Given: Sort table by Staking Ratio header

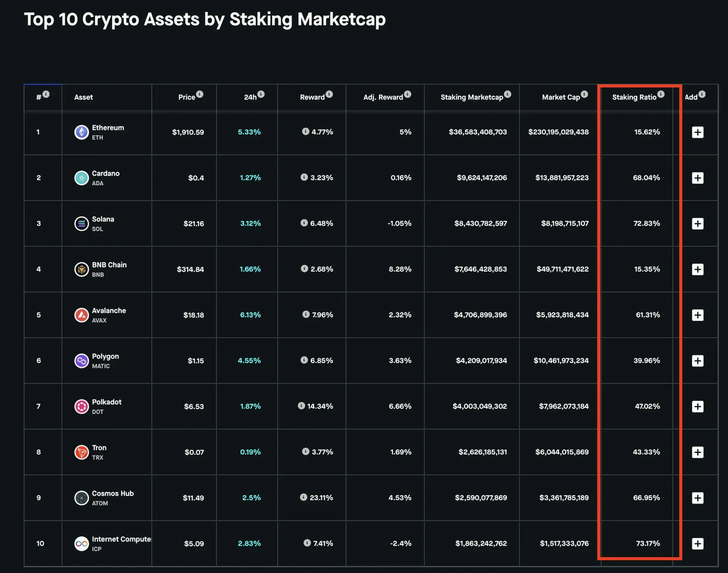Looking at the screenshot, I should pyautogui.click(x=634, y=97).
